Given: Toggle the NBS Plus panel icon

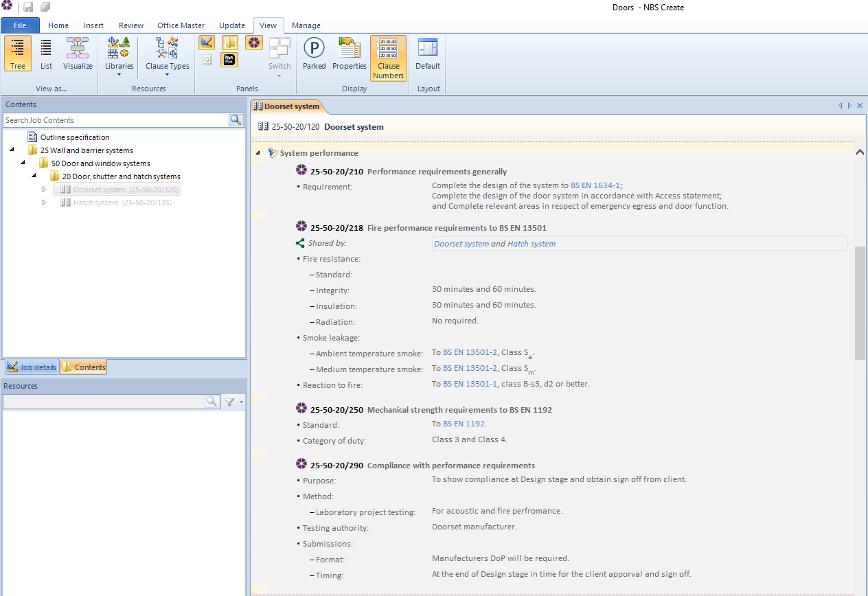Looking at the screenshot, I should point(229,60).
